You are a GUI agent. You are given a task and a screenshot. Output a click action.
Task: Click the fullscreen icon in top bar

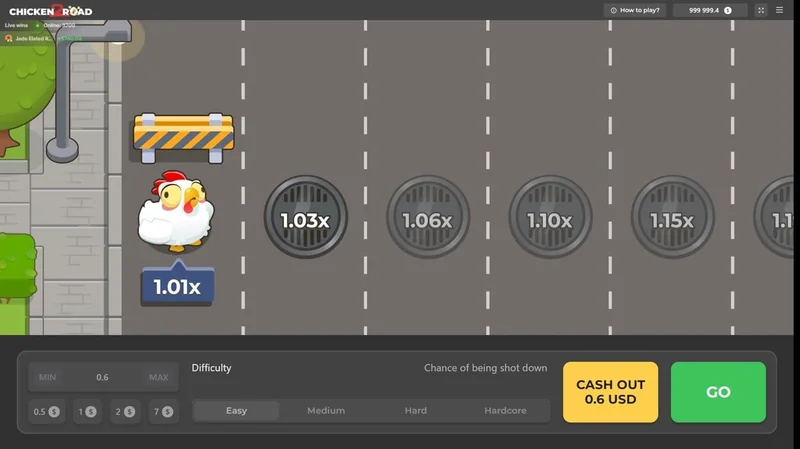click(x=761, y=10)
